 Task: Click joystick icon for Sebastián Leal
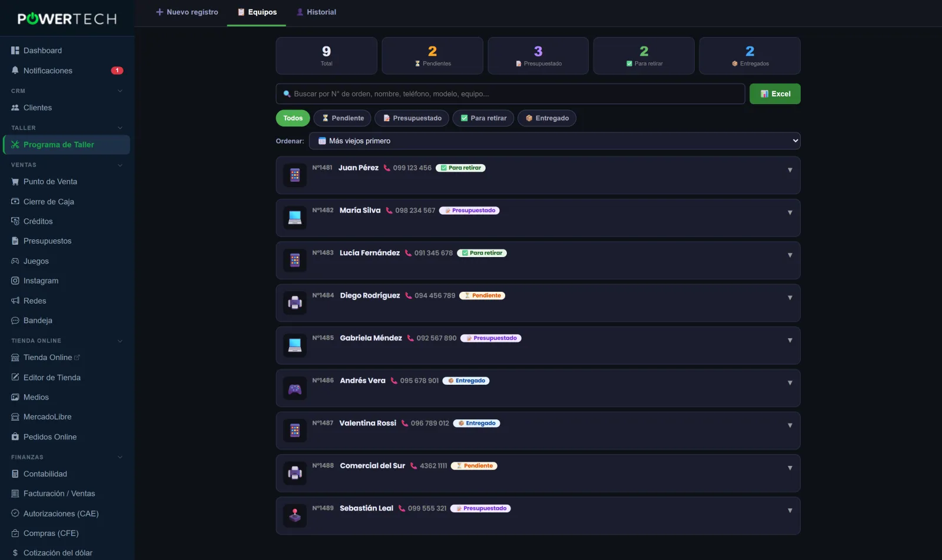click(x=295, y=516)
